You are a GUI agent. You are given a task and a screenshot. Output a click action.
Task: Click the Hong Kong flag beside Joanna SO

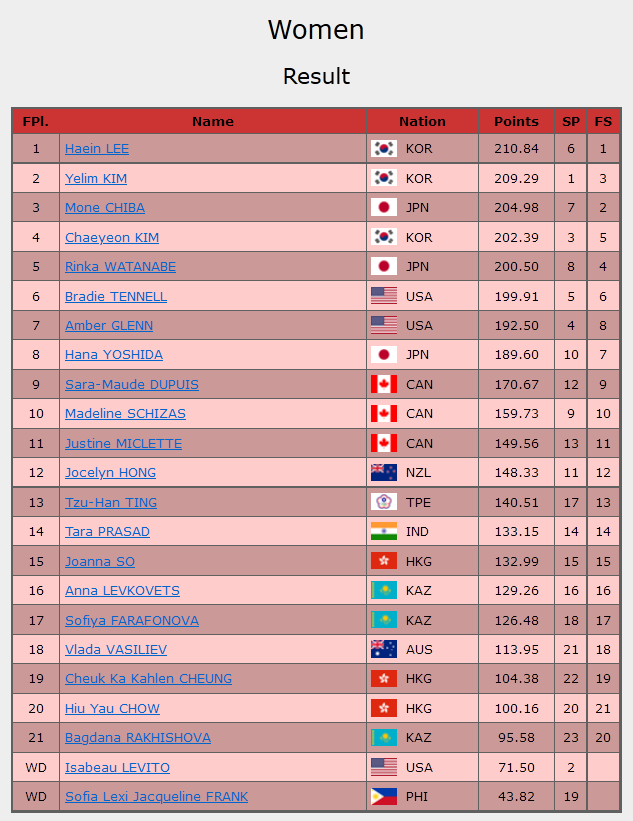point(383,561)
